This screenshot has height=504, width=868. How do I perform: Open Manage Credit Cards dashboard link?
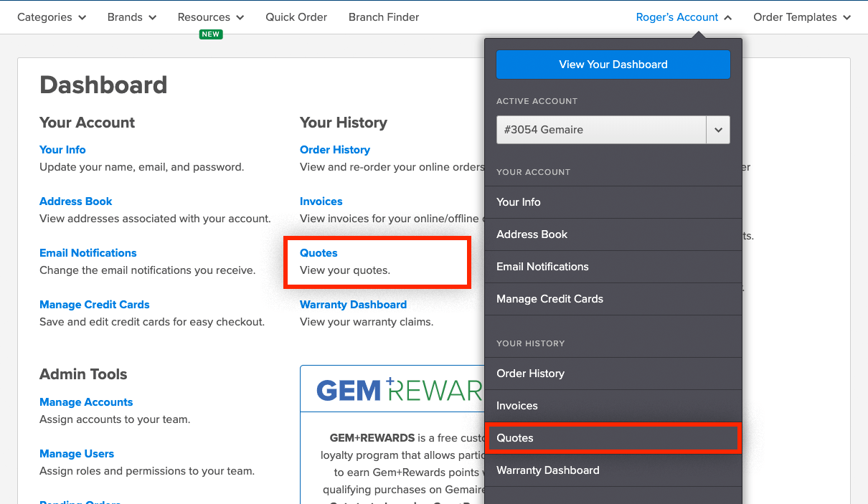point(95,305)
